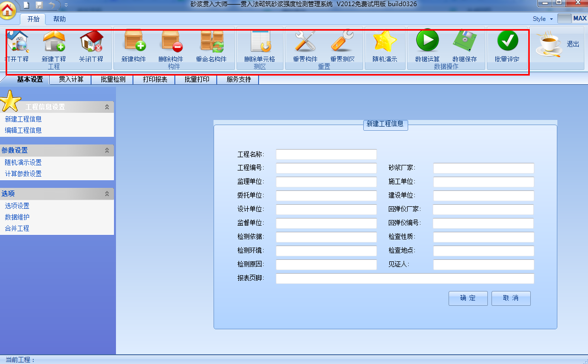Confirm with 确定 button
588x364 pixels.
[468, 298]
